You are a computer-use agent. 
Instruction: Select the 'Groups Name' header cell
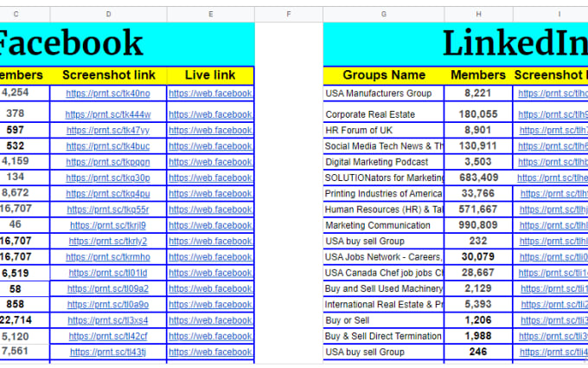point(384,75)
